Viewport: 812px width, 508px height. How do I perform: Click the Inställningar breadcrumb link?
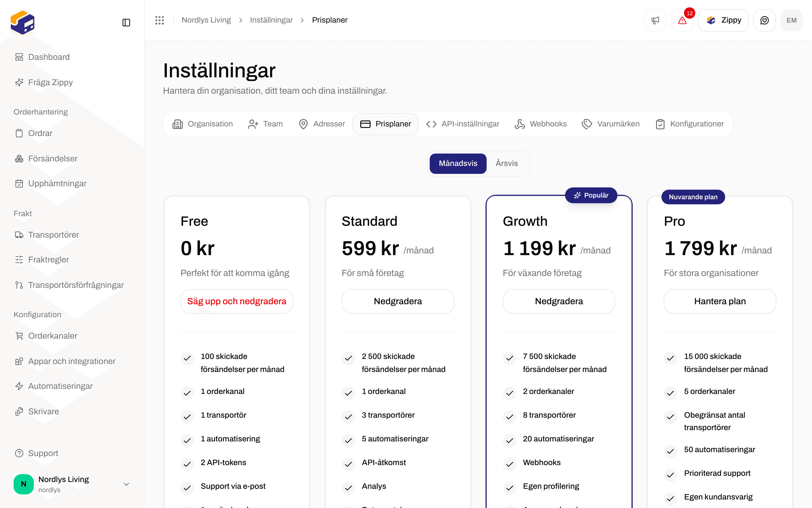[x=271, y=20]
